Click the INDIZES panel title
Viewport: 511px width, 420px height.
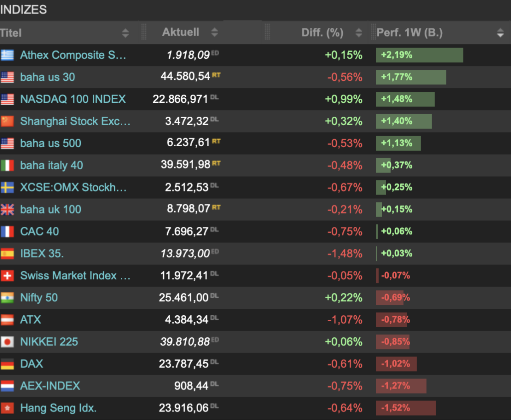click(x=23, y=10)
